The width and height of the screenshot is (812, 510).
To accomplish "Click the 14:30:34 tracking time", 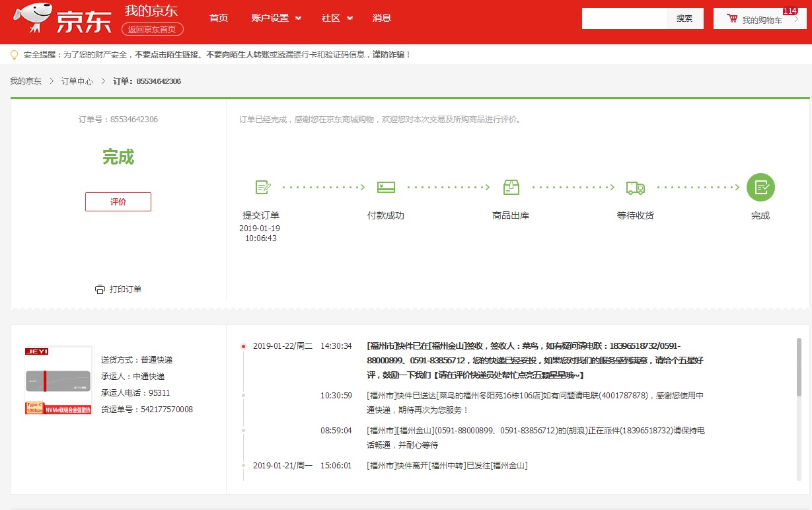I will click(336, 346).
